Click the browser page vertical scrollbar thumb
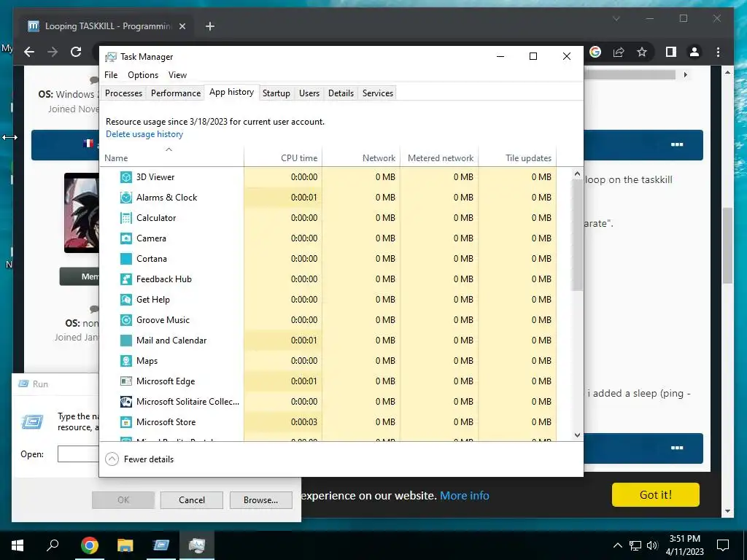Screen dimensions: 747x560 click(727, 246)
